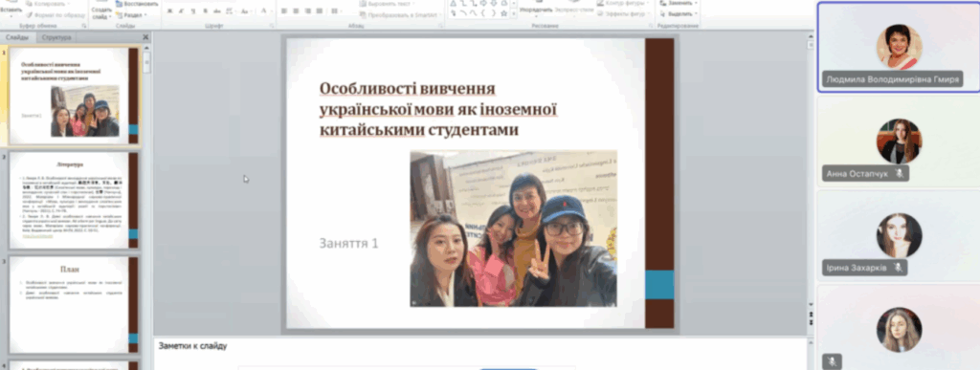Close the slides pane with X
This screenshot has width=980, height=370.
point(145,37)
